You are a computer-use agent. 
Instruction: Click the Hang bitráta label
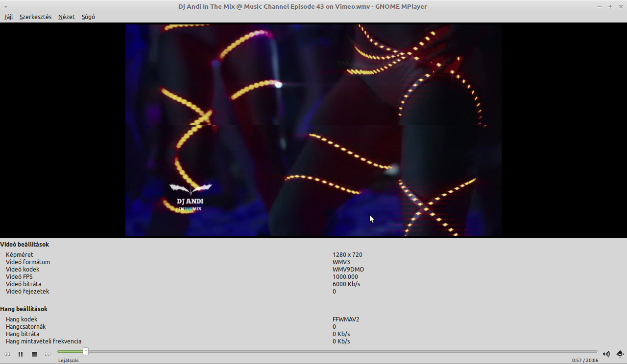[23, 334]
